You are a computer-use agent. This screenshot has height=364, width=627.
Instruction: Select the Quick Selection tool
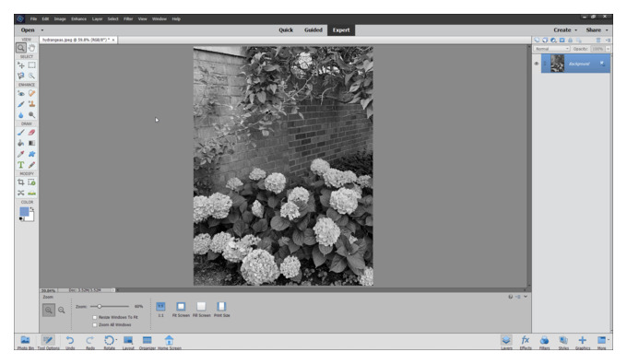pos(32,76)
